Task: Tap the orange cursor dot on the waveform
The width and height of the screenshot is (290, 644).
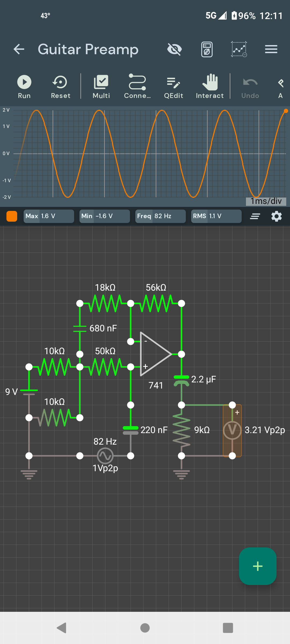Action: pos(286,111)
